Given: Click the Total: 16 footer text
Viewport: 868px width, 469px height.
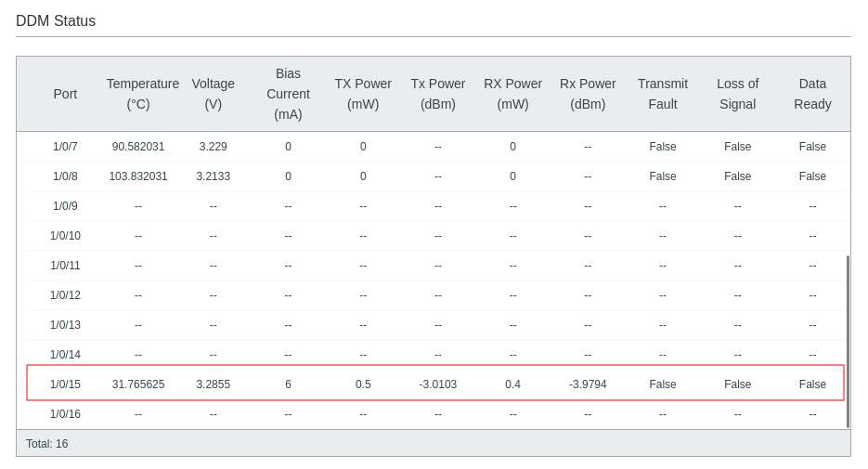Looking at the screenshot, I should click(x=47, y=444).
